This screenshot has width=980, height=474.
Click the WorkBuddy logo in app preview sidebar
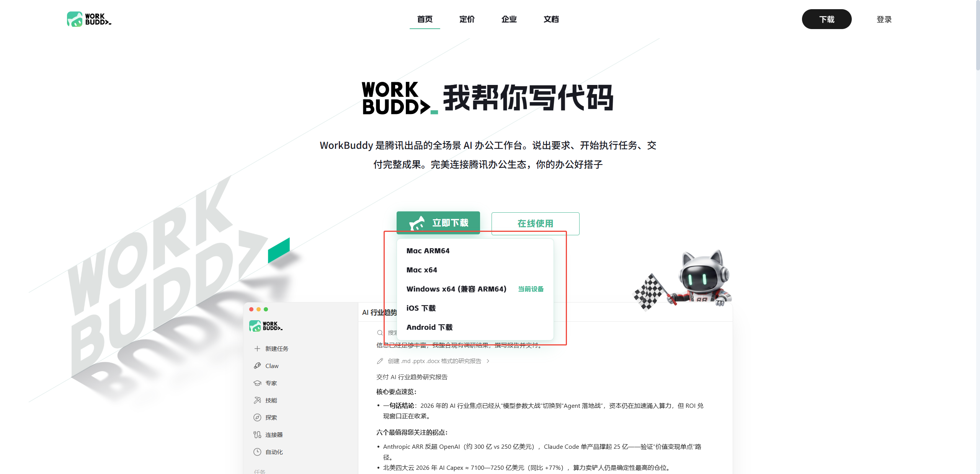coord(266,326)
